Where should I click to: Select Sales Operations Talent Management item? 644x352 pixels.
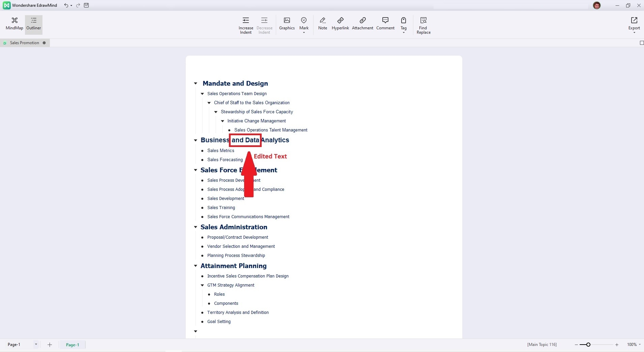[271, 130]
